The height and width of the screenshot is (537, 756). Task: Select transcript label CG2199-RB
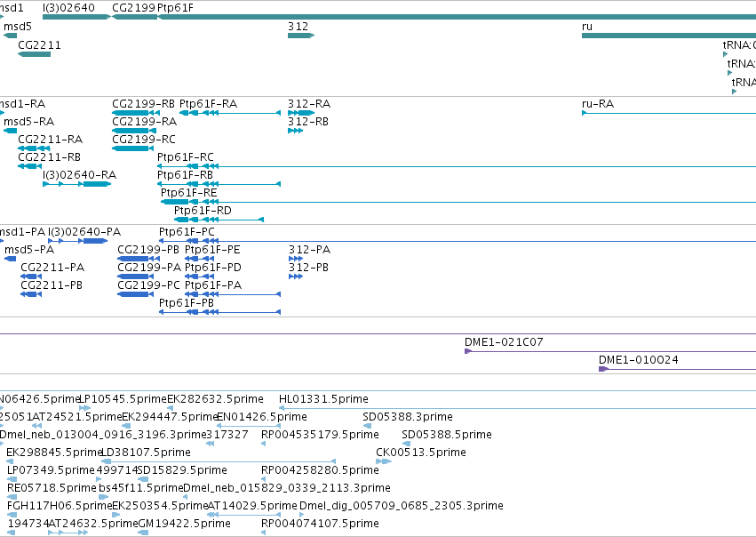(143, 104)
